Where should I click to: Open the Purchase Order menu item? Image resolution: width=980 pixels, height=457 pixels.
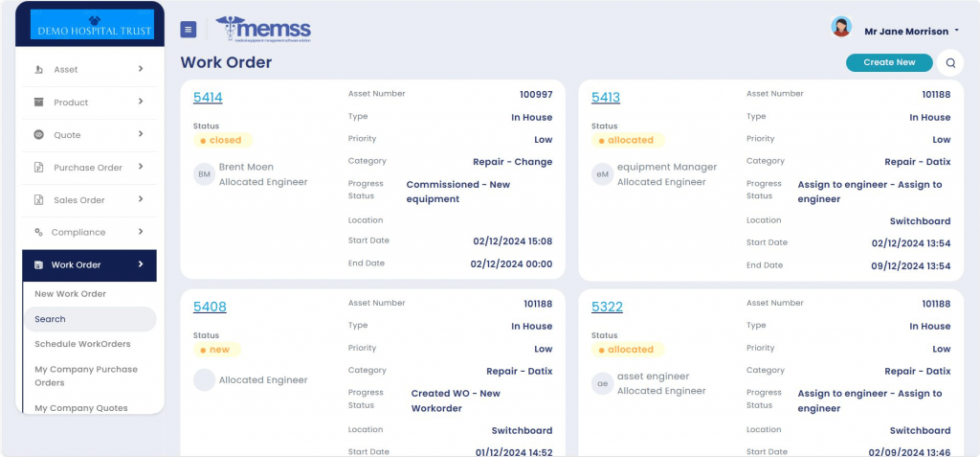[x=89, y=167]
